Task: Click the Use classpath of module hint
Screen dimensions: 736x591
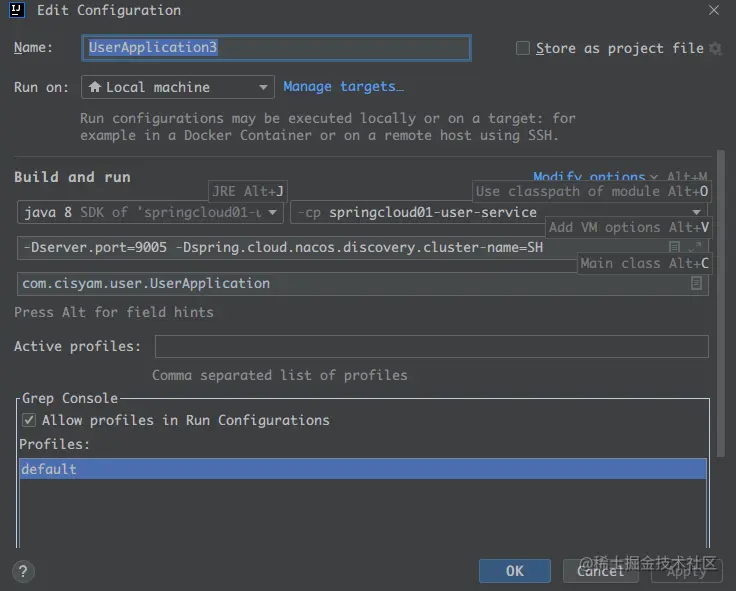Action: tap(591, 191)
